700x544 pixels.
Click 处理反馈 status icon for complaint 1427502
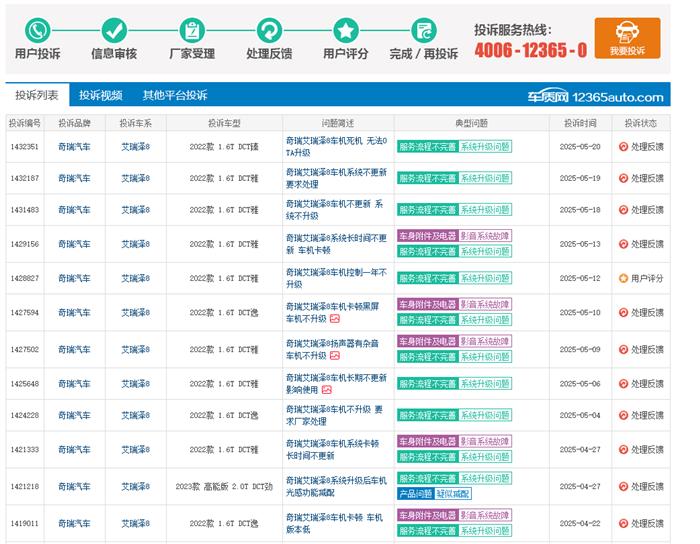(623, 349)
